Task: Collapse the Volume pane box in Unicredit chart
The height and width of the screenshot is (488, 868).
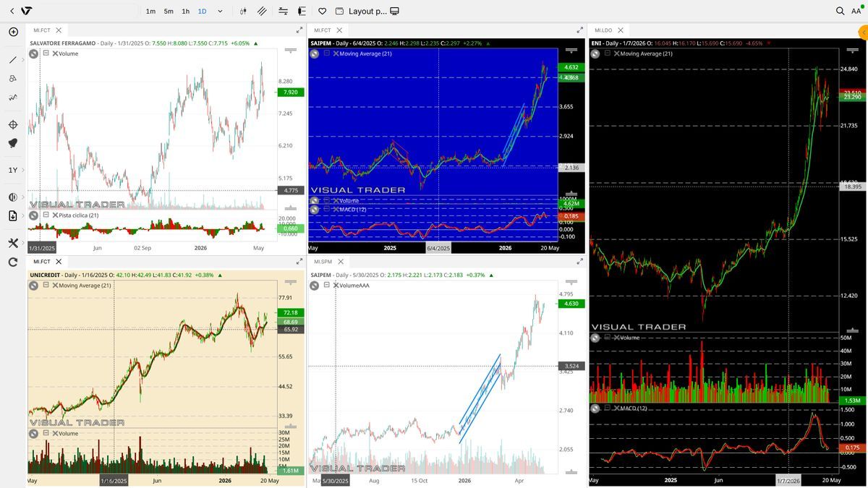Action: tap(46, 433)
